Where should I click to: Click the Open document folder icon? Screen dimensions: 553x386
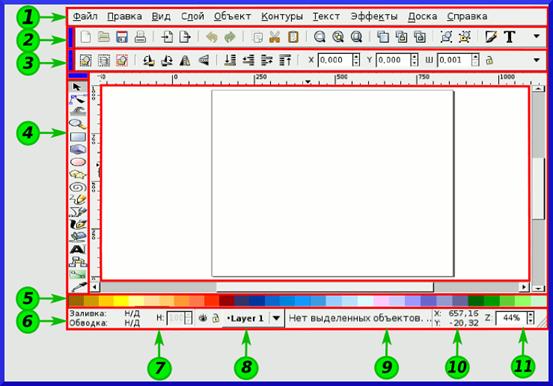click(104, 37)
